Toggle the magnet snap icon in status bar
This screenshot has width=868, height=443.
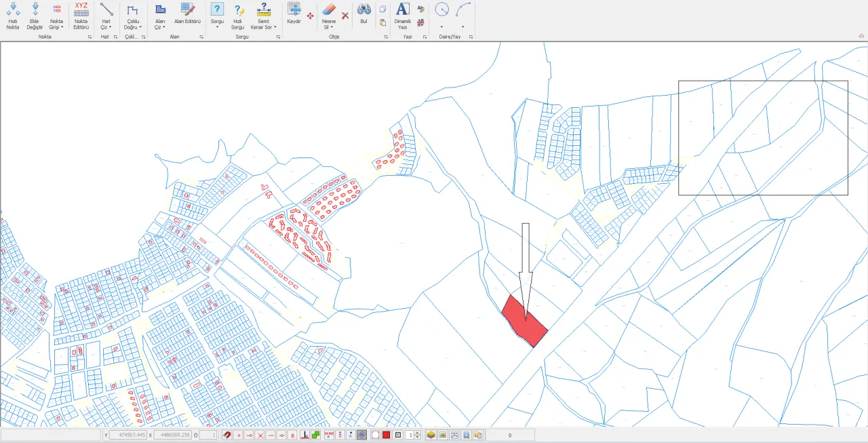[227, 435]
